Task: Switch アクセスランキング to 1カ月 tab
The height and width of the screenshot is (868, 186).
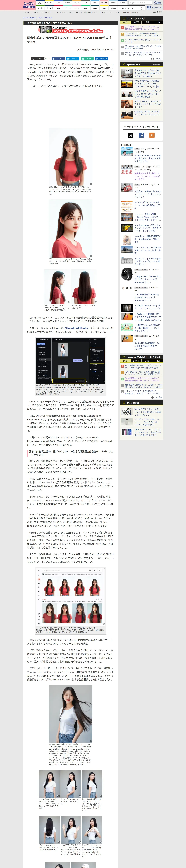Action: [x=158, y=22]
